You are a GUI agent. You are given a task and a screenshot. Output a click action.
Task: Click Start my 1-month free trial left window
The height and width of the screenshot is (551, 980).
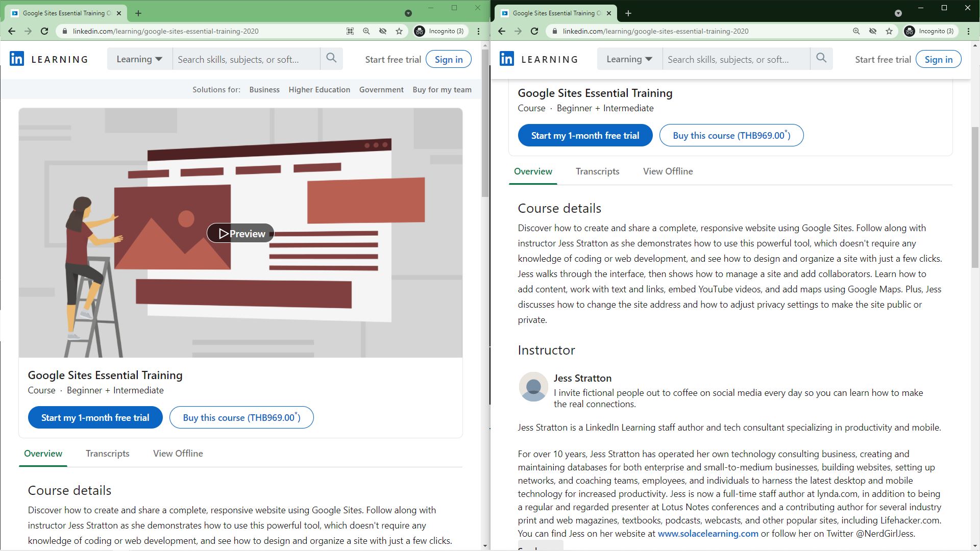click(x=95, y=418)
